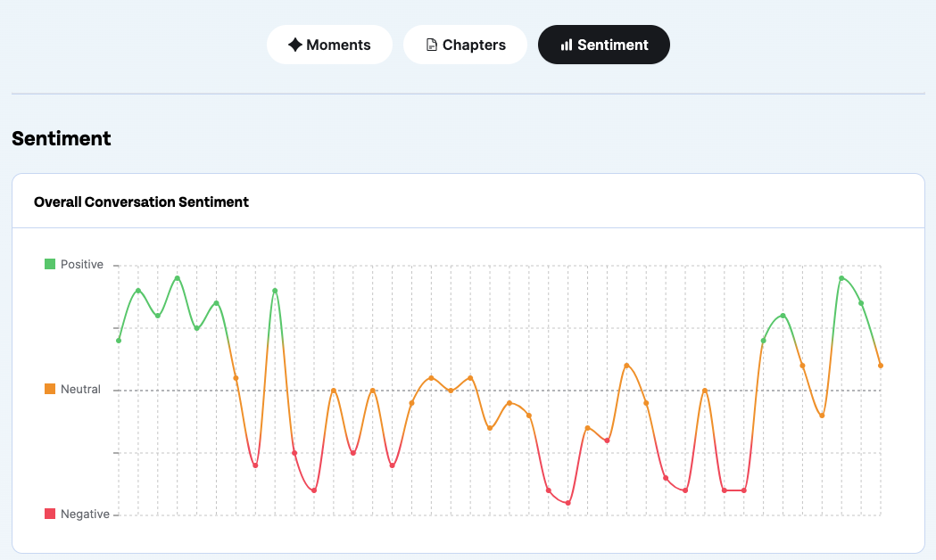Click the lowest red data point on chart
The width and height of the screenshot is (936, 560).
pos(567,503)
